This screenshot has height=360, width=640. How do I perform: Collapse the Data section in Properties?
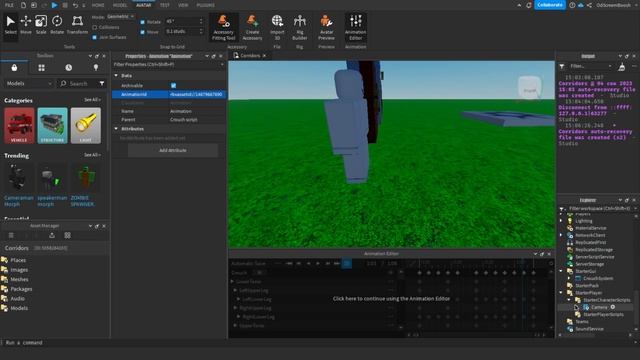116,76
